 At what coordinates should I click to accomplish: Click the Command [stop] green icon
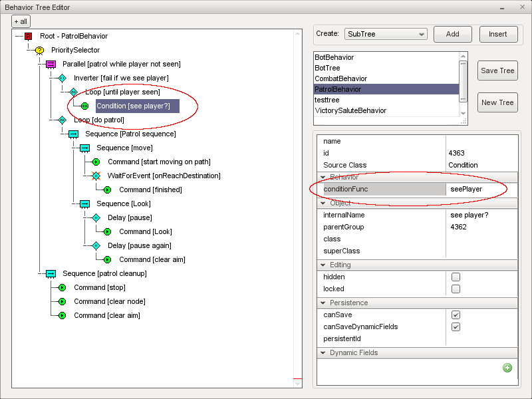(62, 288)
